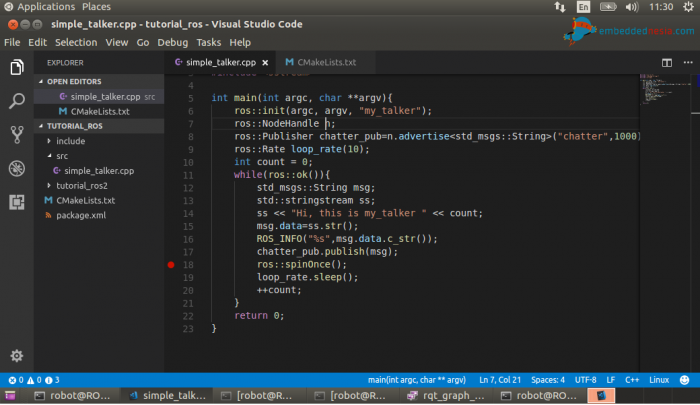Viewport: 700px width, 405px height.
Task: Collapse the TUTORIAL_ROS section
Action: (x=99, y=126)
